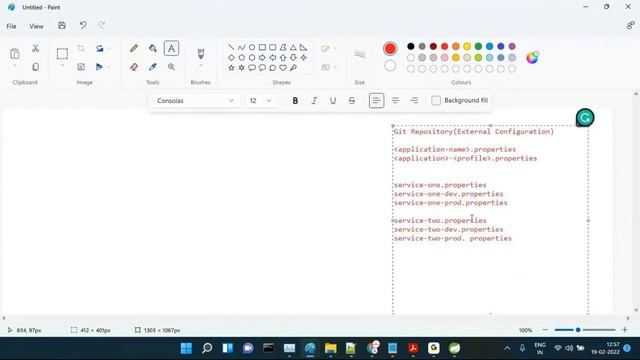This screenshot has height=360, width=640.
Task: Select the Text tool
Action: 171,48
